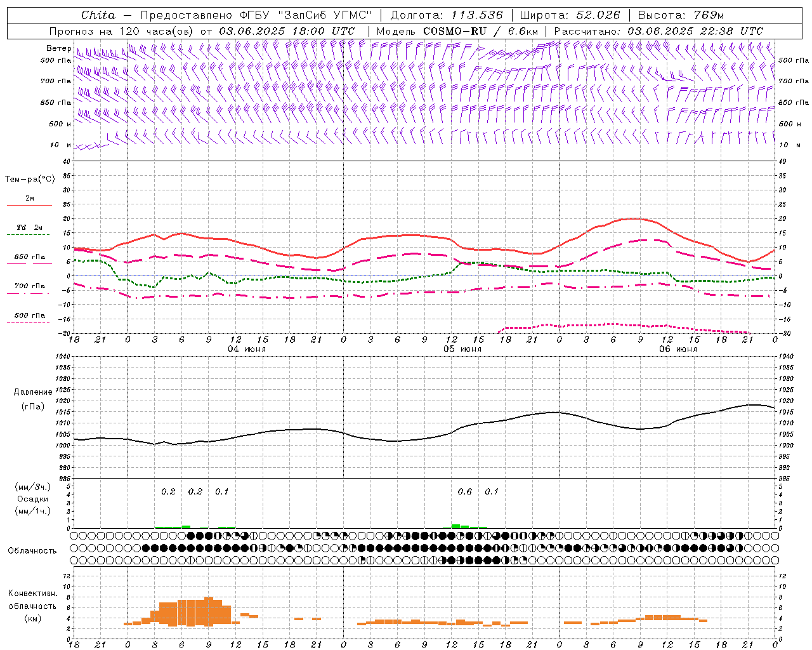
Task: Click the "0.6" precipitation amount value
Action: [465, 491]
